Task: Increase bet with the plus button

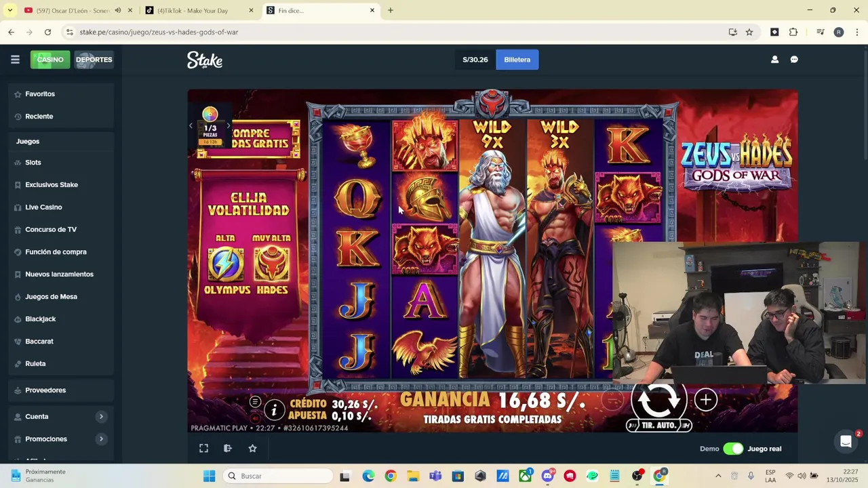Action: (705, 400)
